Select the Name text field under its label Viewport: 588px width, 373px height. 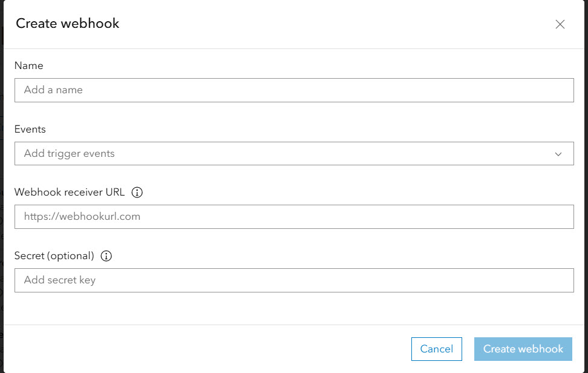tap(294, 90)
